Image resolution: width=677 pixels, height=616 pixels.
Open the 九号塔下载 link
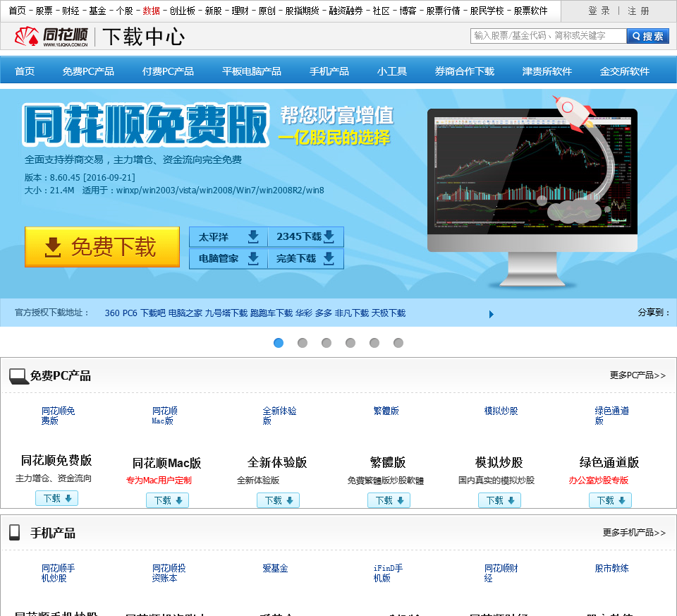226,313
